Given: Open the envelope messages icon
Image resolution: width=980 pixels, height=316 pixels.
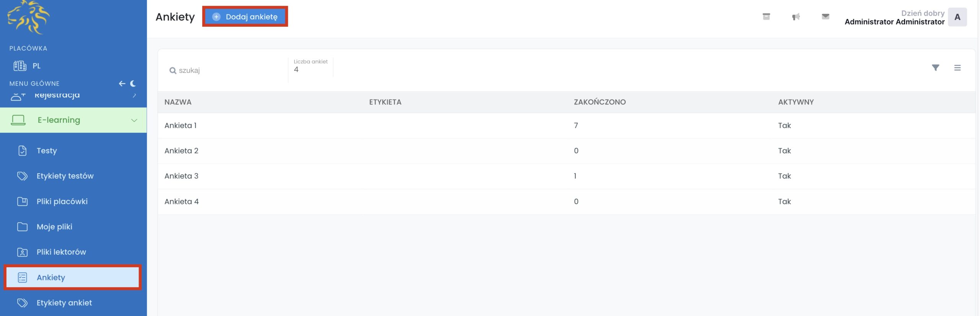Looking at the screenshot, I should click(x=825, y=16).
